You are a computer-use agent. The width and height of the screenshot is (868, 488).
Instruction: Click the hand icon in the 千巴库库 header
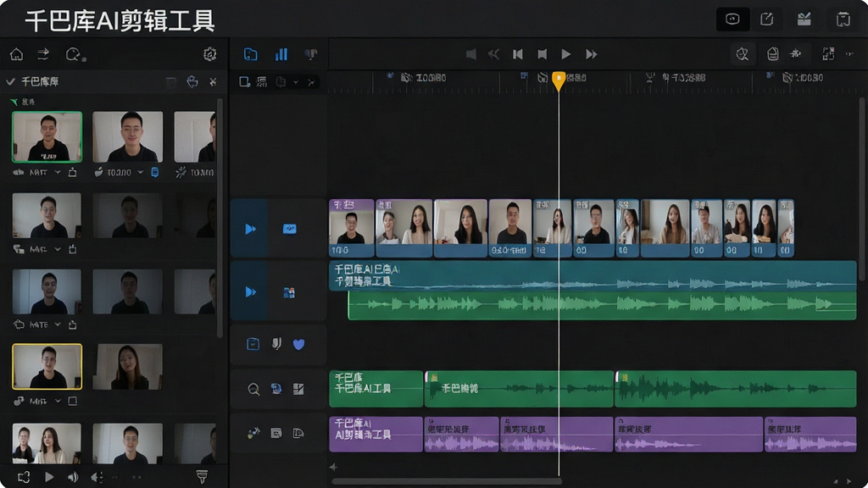pos(192,82)
